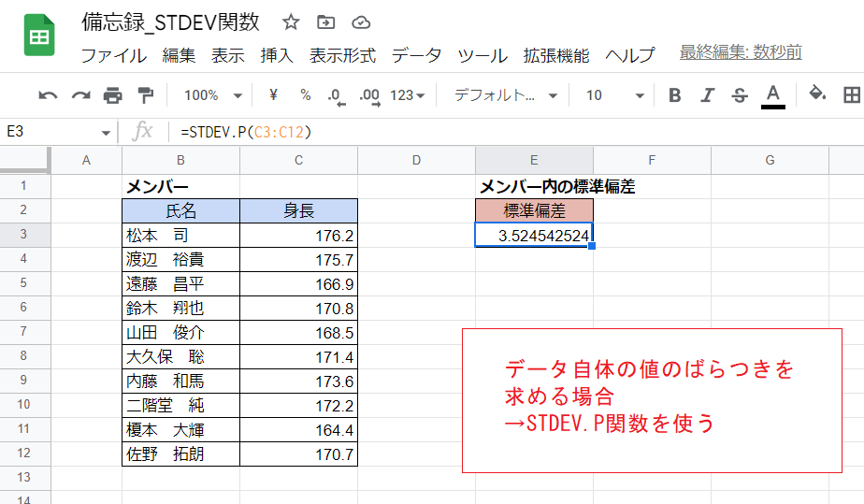Open the データ menu
Image resolution: width=864 pixels, height=504 pixels.
click(x=417, y=55)
